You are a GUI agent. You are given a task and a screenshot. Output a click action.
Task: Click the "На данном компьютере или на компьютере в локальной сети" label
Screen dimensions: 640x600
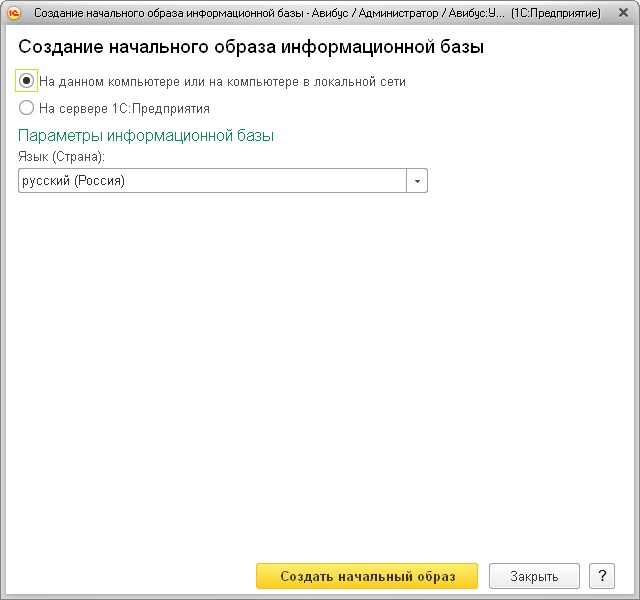click(x=222, y=82)
